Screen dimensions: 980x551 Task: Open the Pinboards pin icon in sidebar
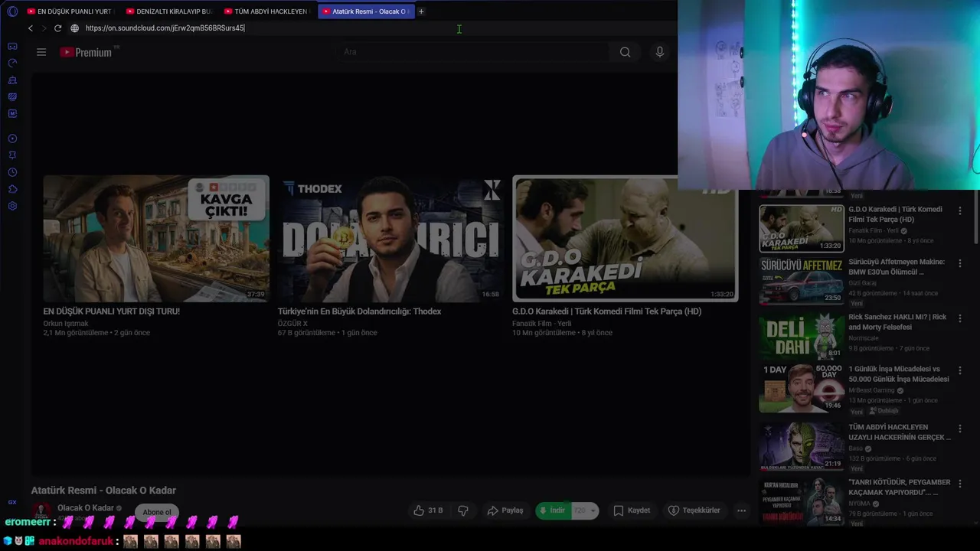(12, 155)
